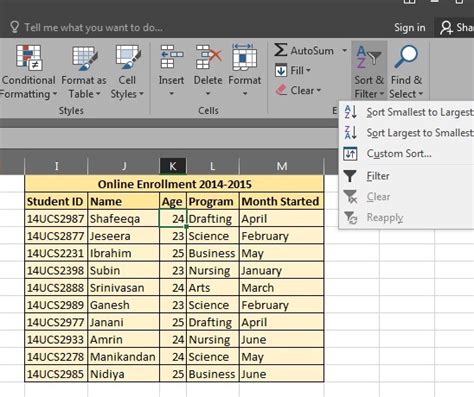The image size is (474, 397).
Task: Select the cell with name Janani
Action: click(124, 322)
